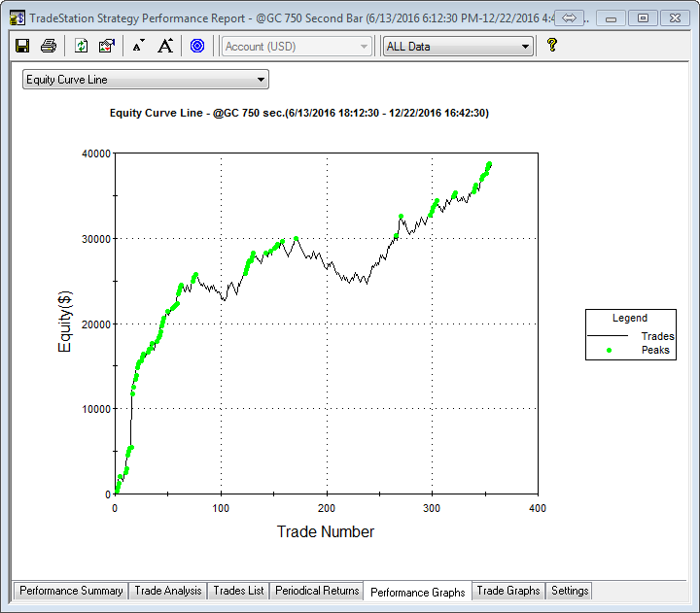Switch to the Trade Graphs tab

507,591
